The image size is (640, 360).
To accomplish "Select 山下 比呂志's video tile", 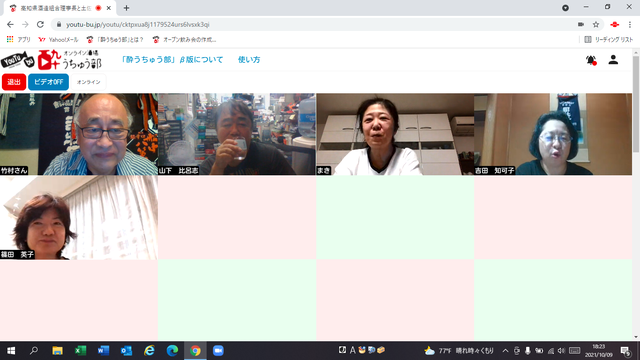I will click(x=237, y=134).
